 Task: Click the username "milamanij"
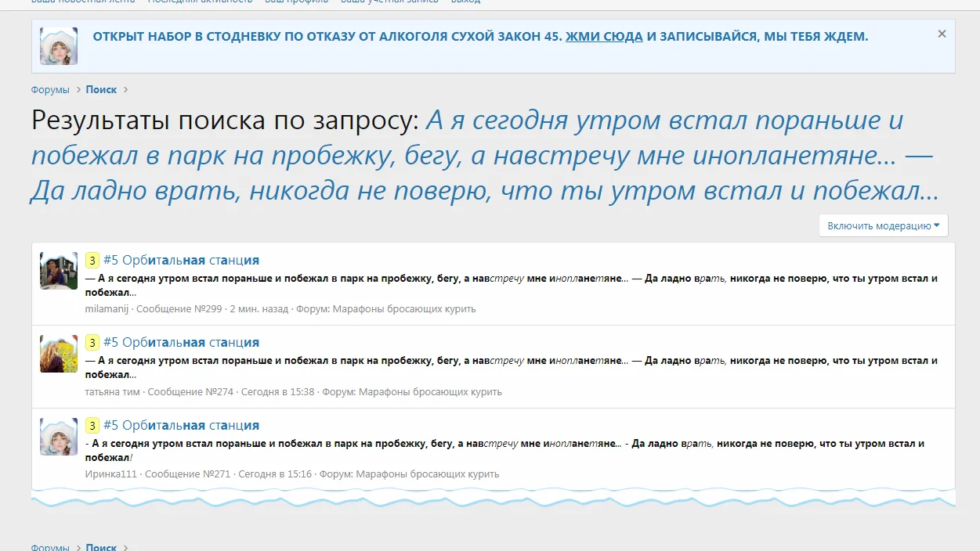[x=105, y=308]
